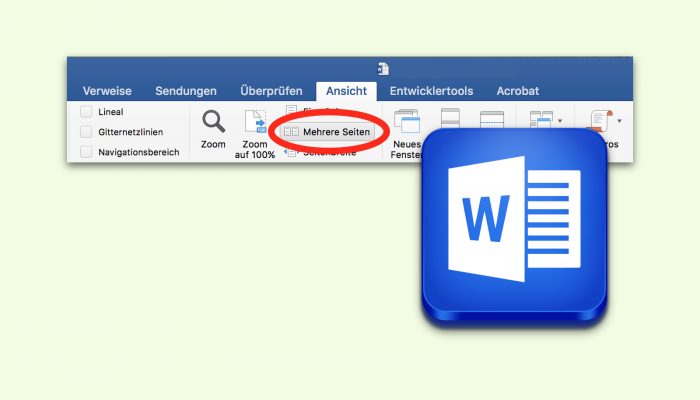This screenshot has width=700, height=400.
Task: Click the document icon in the title bar
Action: [x=383, y=69]
